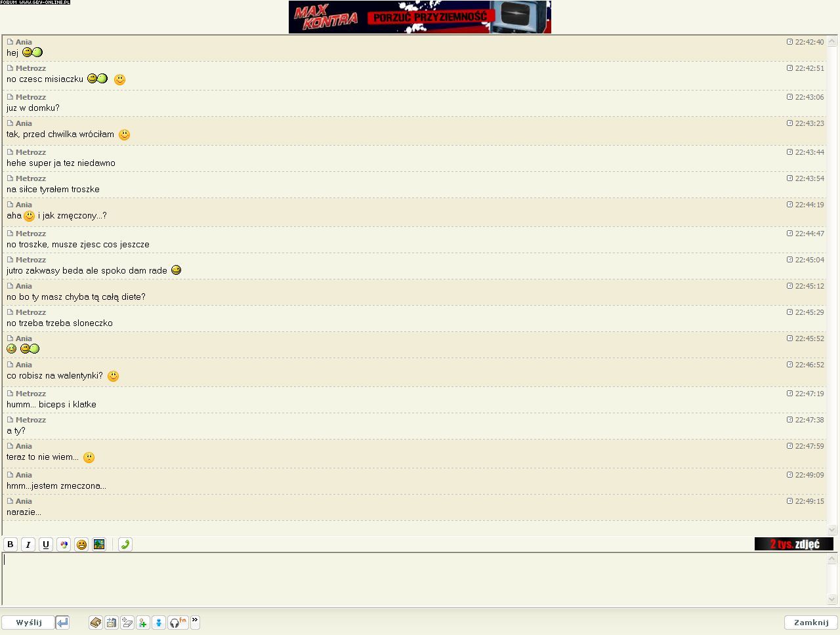Insert an image into the message
Viewport: 840px width, 635px height.
point(99,544)
